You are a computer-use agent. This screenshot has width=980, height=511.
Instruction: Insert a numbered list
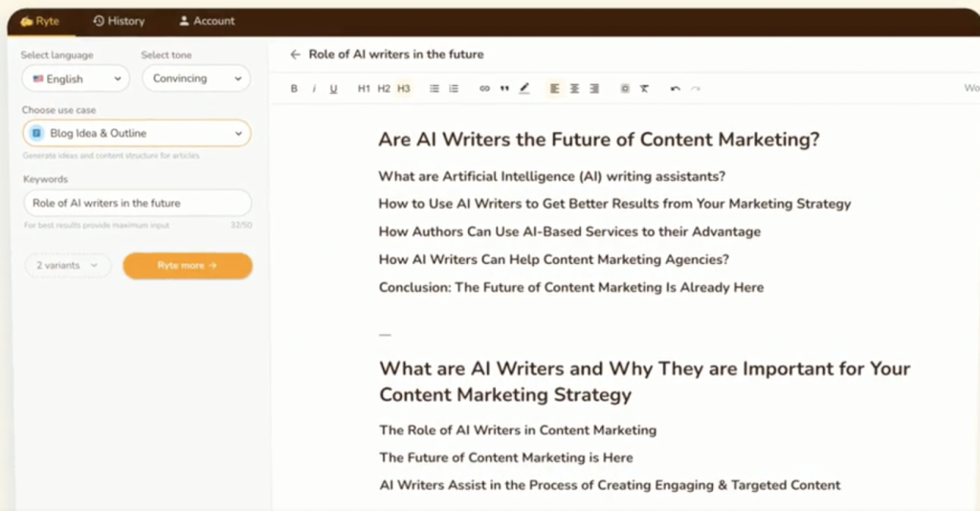[x=454, y=89]
